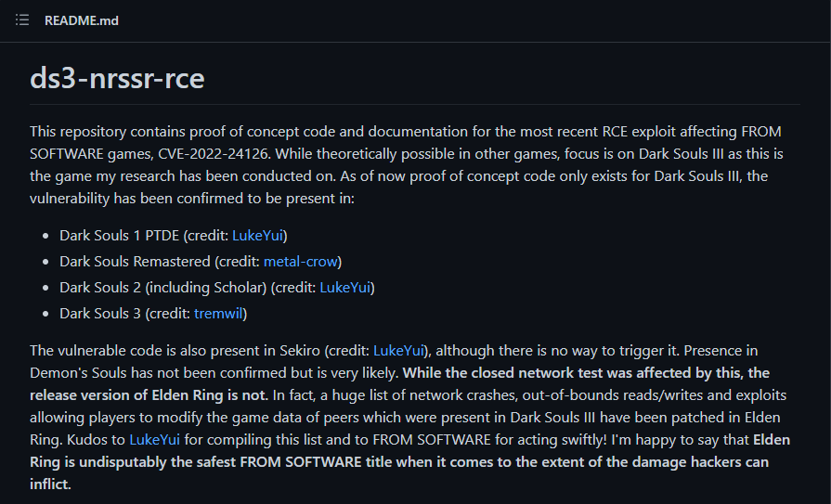Open LukeYui link beside Dark Souls 1 PTDE
Screen dimensions: 831x504
(x=257, y=236)
